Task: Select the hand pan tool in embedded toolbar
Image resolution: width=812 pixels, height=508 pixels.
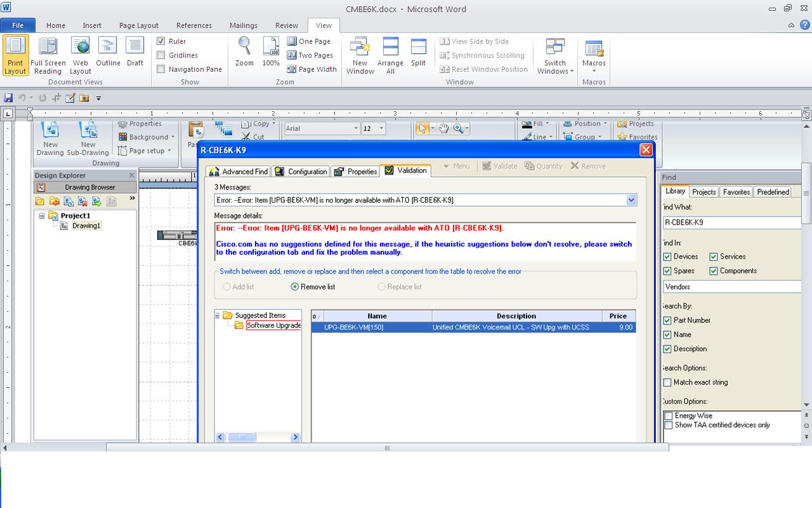Action: [x=443, y=128]
